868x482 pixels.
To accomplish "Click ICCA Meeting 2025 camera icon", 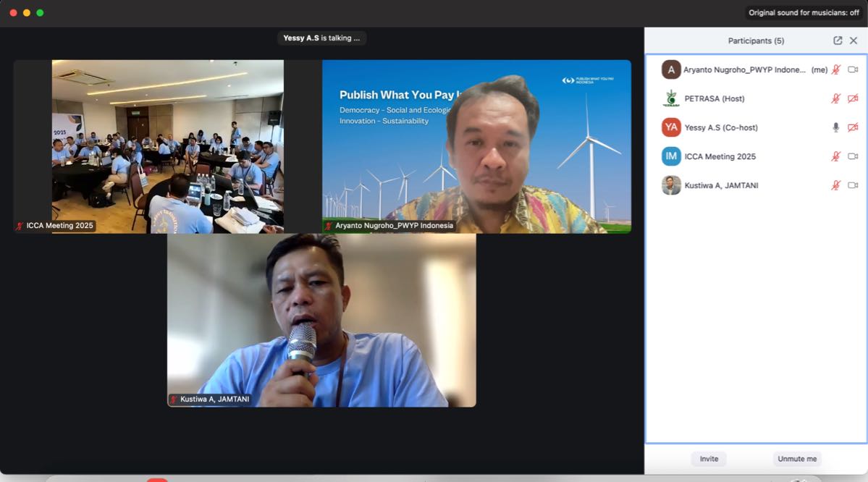I will (853, 156).
